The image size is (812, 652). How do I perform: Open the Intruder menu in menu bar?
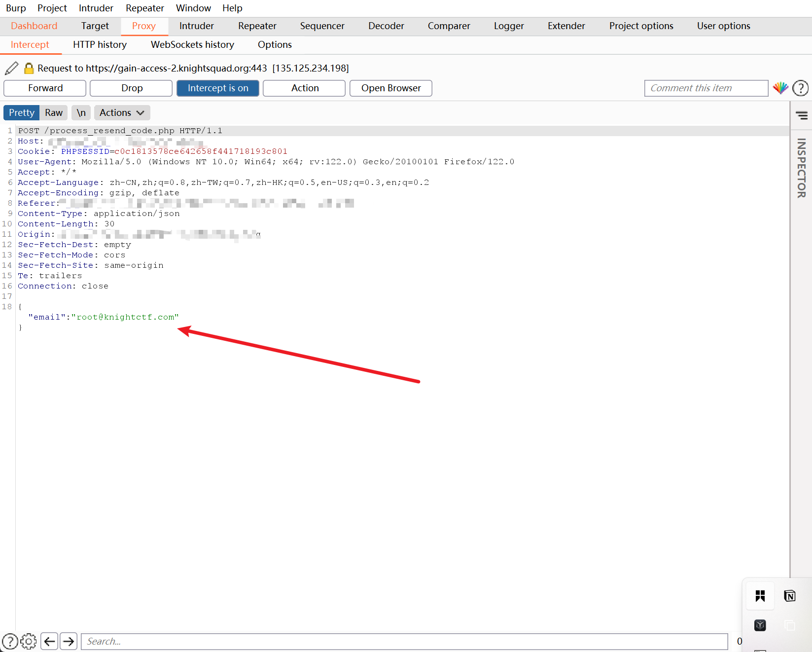(x=96, y=8)
